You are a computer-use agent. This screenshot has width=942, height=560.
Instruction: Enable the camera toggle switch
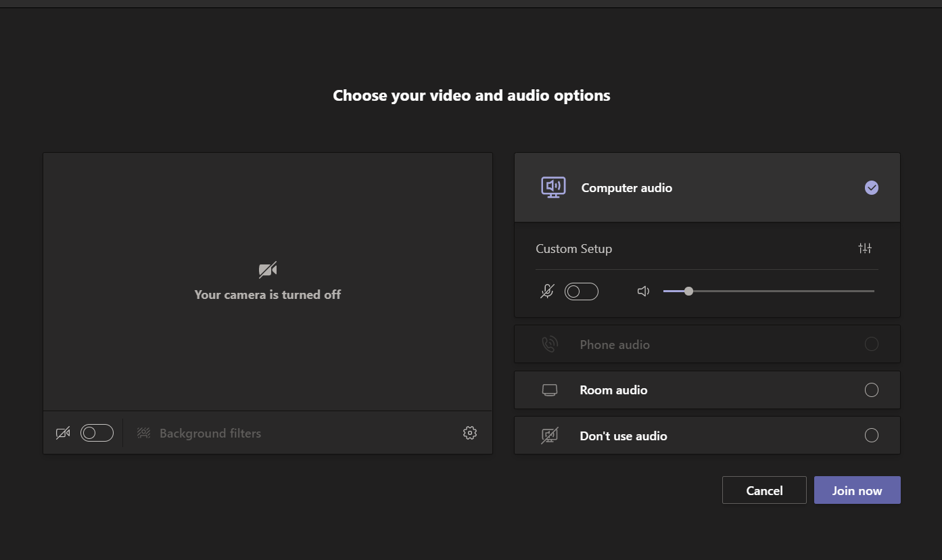(97, 433)
